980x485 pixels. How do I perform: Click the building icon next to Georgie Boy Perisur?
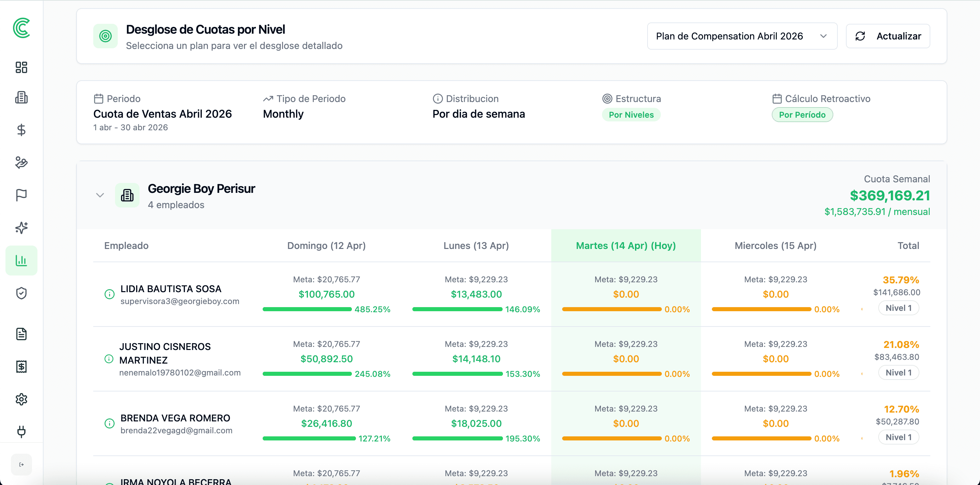[x=127, y=195]
